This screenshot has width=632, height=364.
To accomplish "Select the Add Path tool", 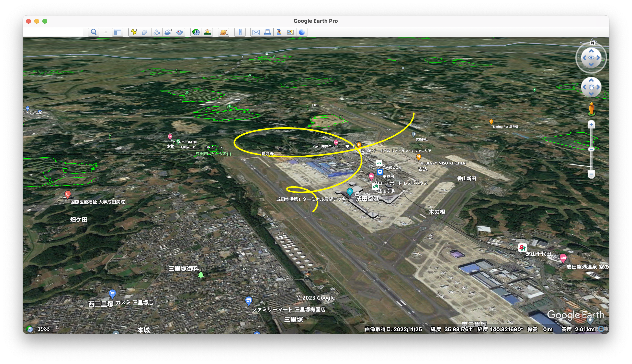I will tap(157, 32).
